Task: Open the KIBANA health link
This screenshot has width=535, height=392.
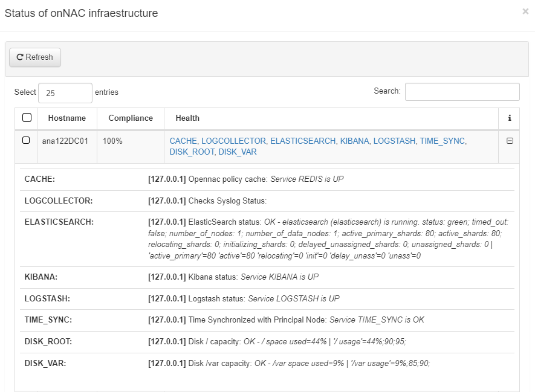Action: click(354, 141)
